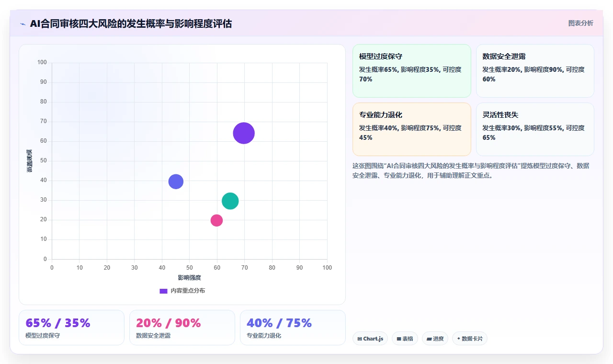Viewport: 613px width, 364px height.
Task: Click the 40% / 75% stat value
Action: click(279, 323)
